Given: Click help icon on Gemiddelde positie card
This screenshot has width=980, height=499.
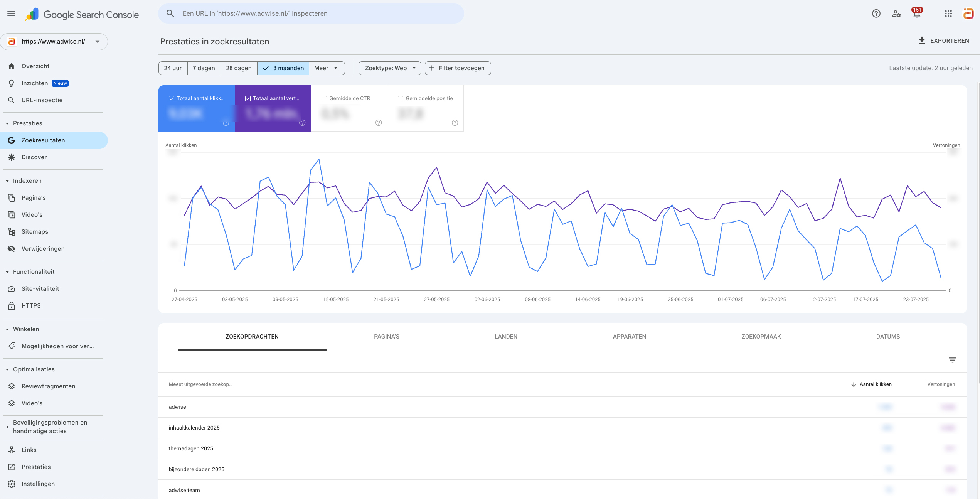Looking at the screenshot, I should (x=455, y=123).
